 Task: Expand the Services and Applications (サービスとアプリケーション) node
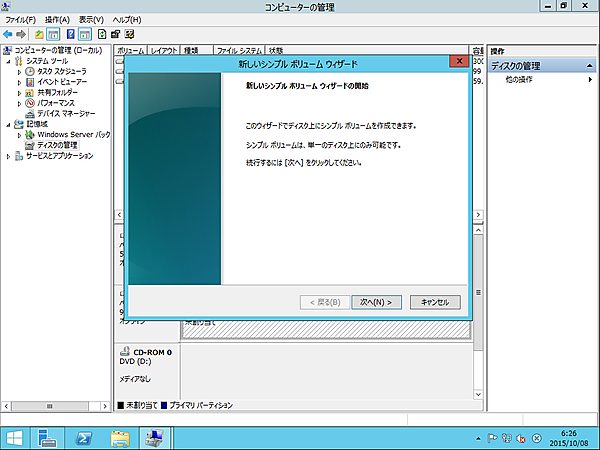tap(7, 155)
